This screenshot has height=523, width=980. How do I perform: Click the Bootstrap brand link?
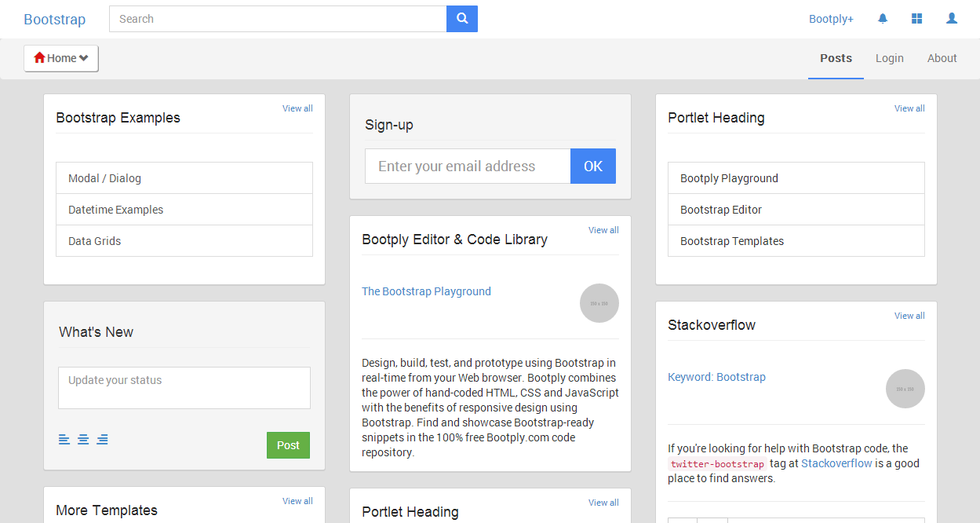54,20
